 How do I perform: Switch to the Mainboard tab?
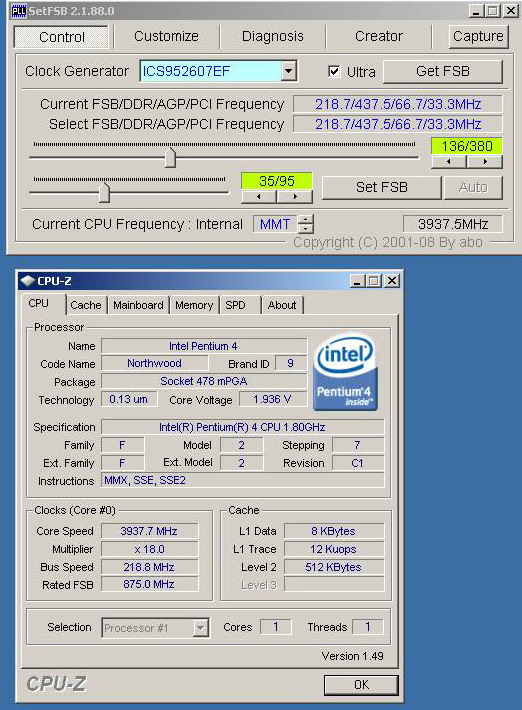click(138, 305)
